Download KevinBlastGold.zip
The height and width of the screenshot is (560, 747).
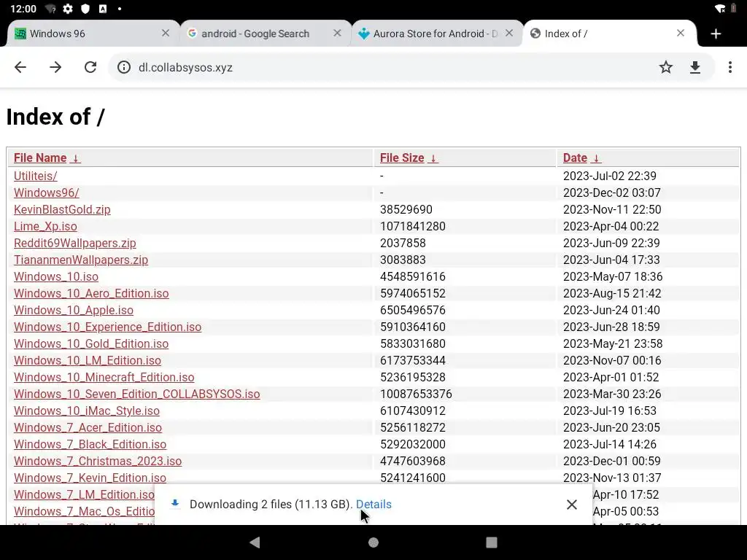click(x=62, y=209)
